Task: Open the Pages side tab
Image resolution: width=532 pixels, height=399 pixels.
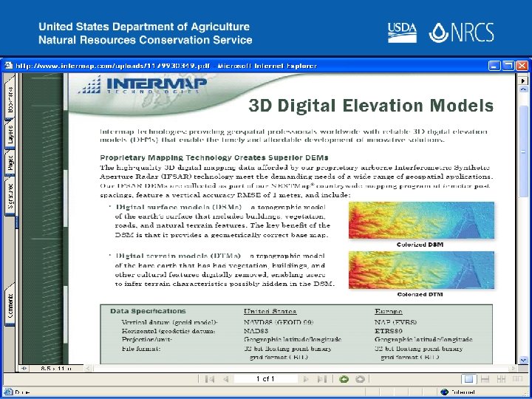Action: coord(10,163)
